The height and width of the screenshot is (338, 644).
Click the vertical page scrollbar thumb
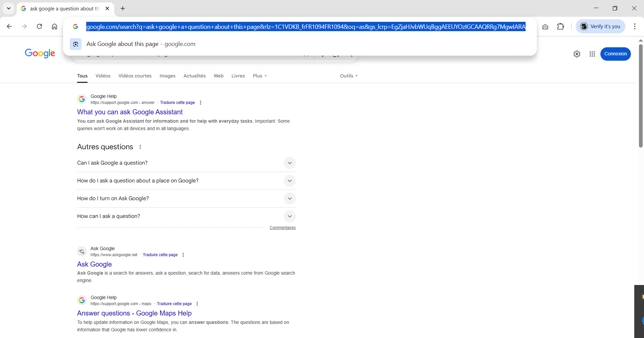(x=641, y=96)
